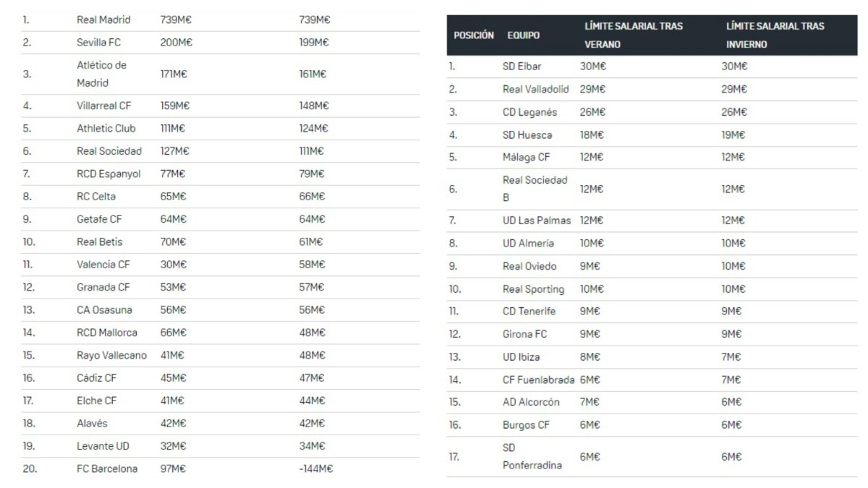Click the Límite Salarial Tras Invierno header
The width and height of the screenshot is (868, 488).
click(775, 35)
